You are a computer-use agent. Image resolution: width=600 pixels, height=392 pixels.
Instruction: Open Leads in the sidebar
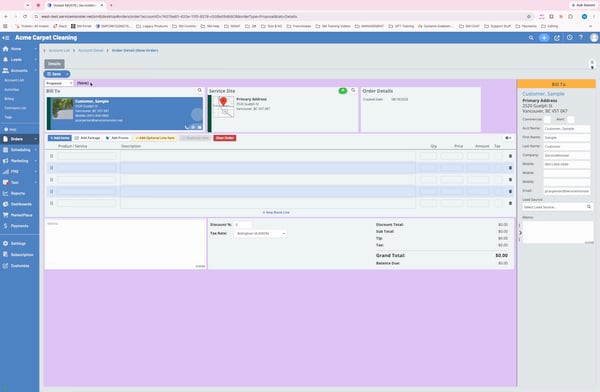(16, 60)
